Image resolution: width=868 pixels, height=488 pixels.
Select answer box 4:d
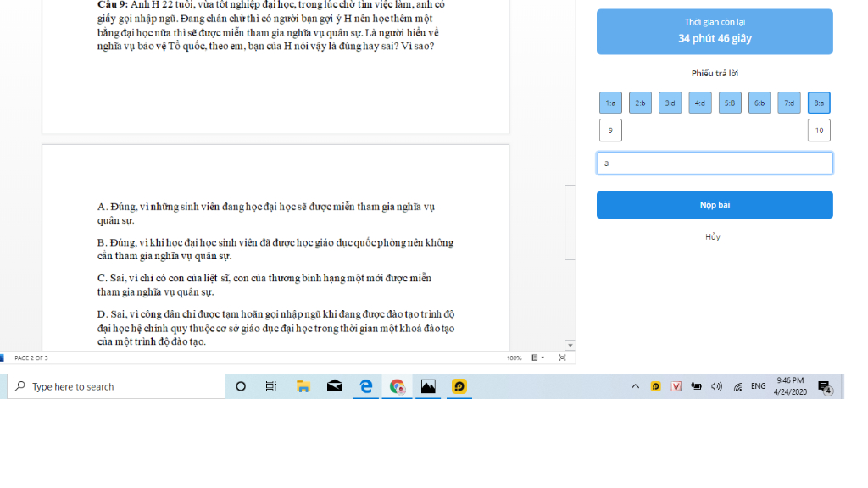(699, 103)
